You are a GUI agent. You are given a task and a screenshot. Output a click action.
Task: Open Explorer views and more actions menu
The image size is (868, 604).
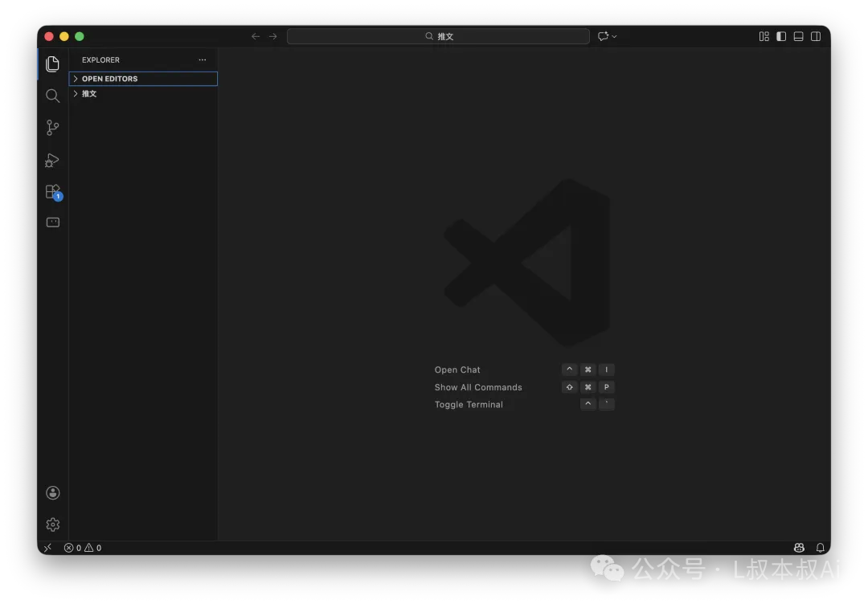pos(203,59)
